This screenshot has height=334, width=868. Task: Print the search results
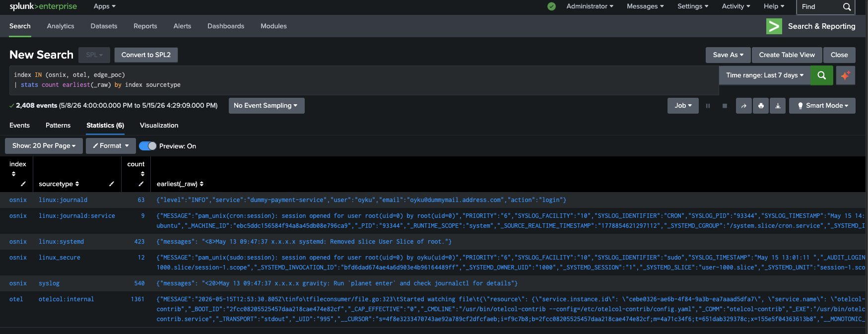coord(761,106)
